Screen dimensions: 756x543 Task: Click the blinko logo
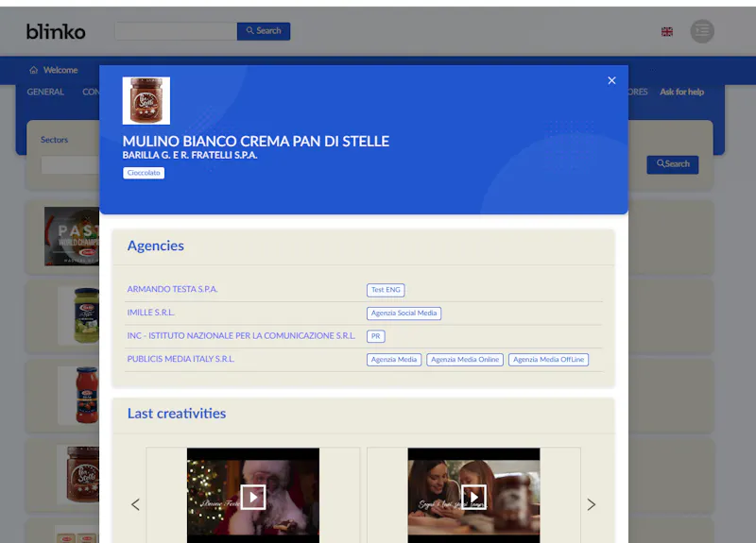(x=56, y=32)
